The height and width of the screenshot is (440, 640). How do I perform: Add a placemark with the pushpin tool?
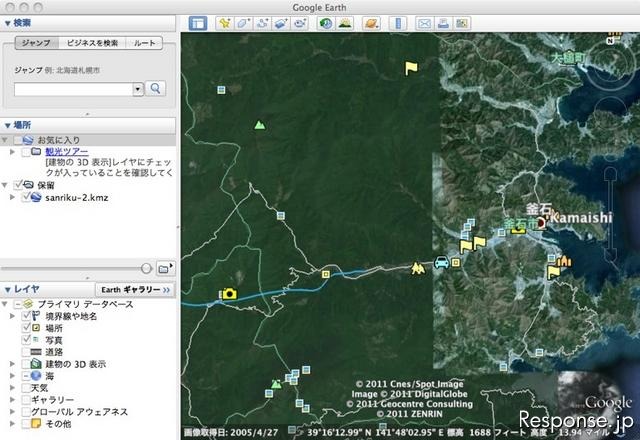tap(224, 23)
